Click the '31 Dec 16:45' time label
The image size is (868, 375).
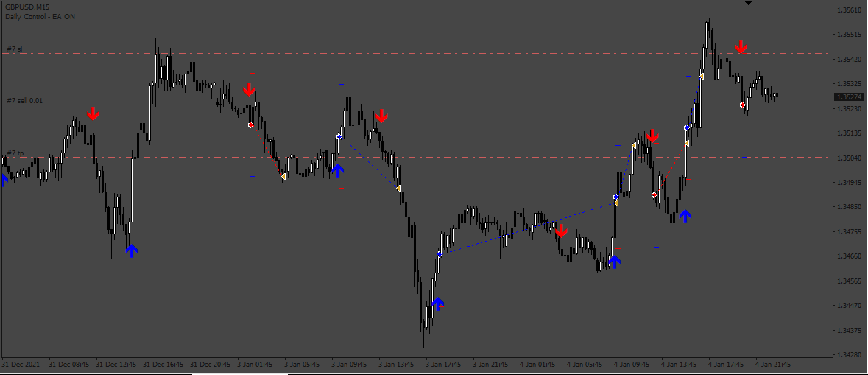click(164, 365)
